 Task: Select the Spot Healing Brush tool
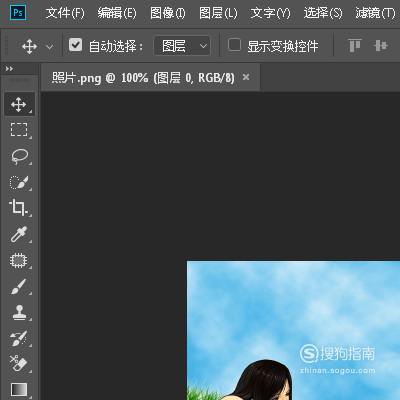click(18, 260)
